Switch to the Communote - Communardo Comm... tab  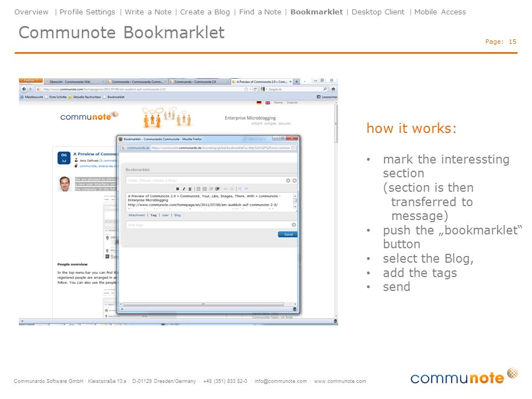coord(137,82)
